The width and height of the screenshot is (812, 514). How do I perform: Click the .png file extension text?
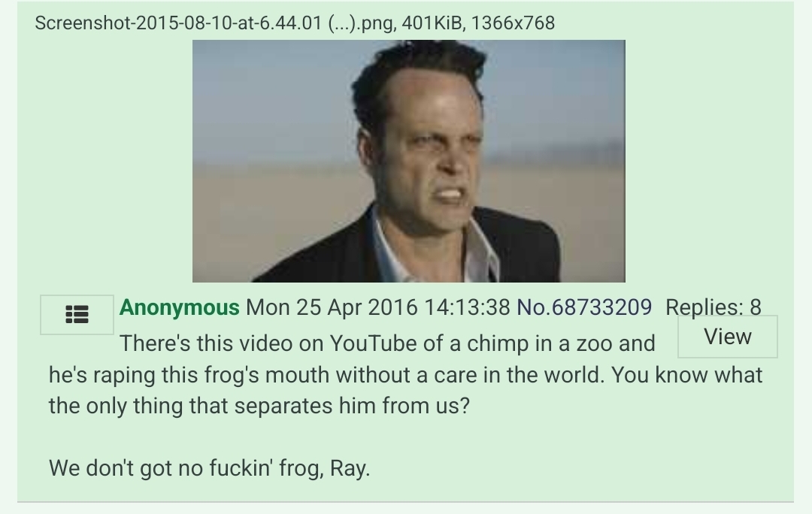(377, 23)
